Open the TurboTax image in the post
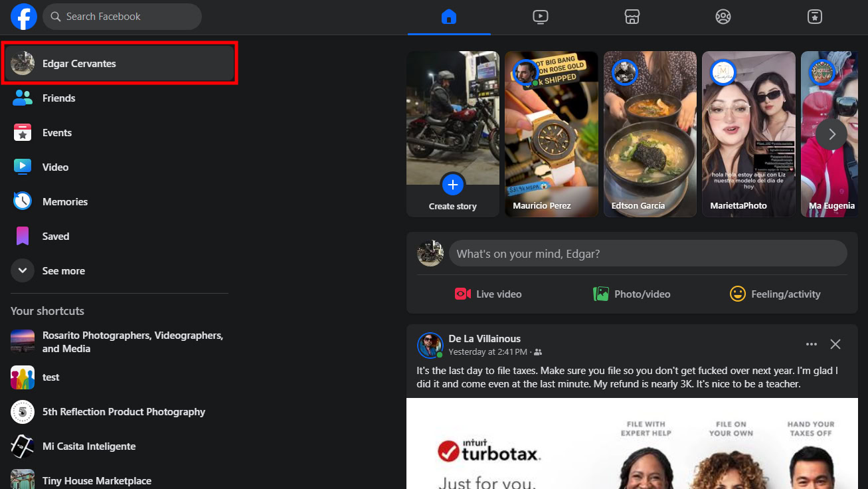The height and width of the screenshot is (489, 868). (x=632, y=443)
